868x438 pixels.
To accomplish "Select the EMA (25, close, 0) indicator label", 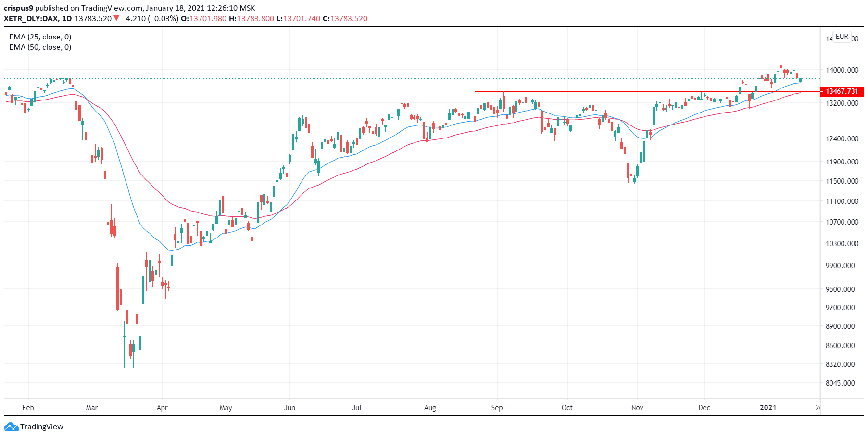I will tap(40, 37).
